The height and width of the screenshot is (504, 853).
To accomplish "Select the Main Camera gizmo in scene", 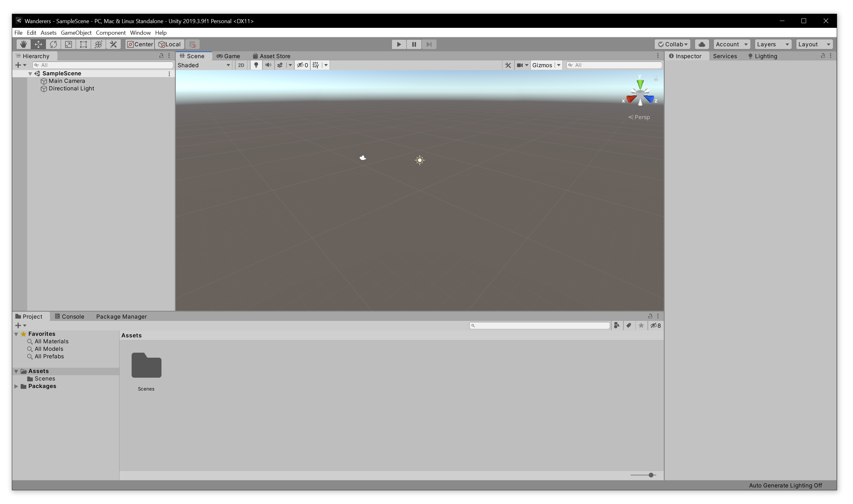I will (x=363, y=158).
